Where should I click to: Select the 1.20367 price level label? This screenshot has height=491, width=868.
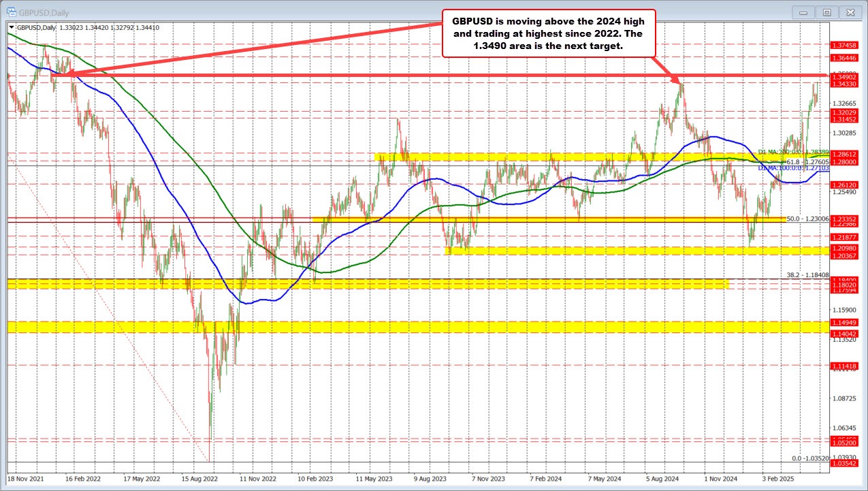click(x=843, y=255)
